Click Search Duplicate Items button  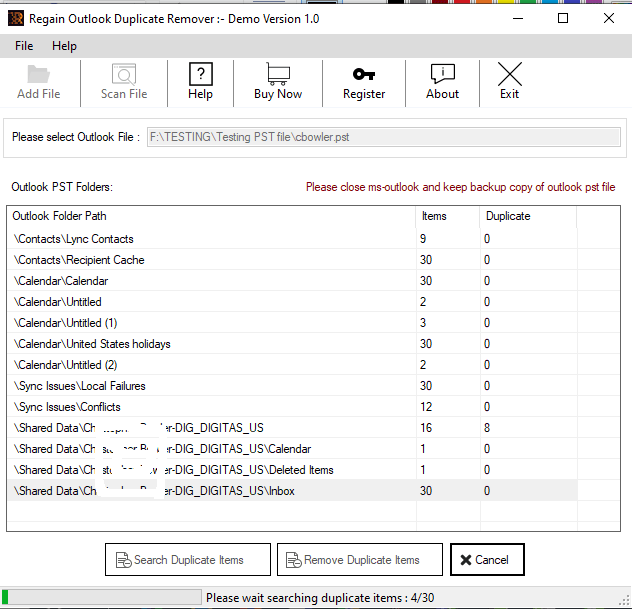pos(188,559)
